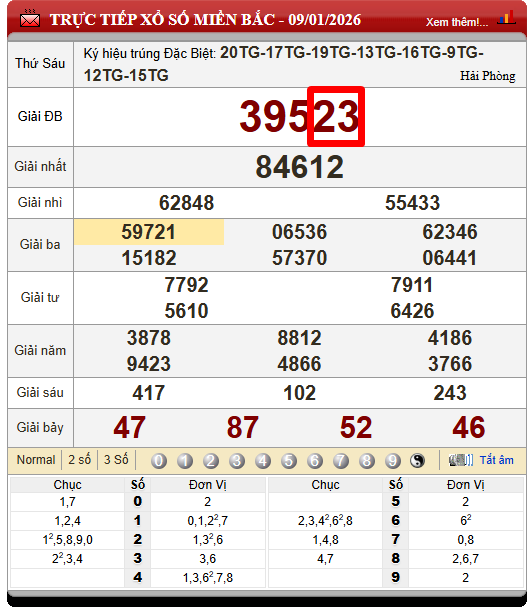Select the number 0 ball filter
The image size is (532, 607).
click(159, 461)
